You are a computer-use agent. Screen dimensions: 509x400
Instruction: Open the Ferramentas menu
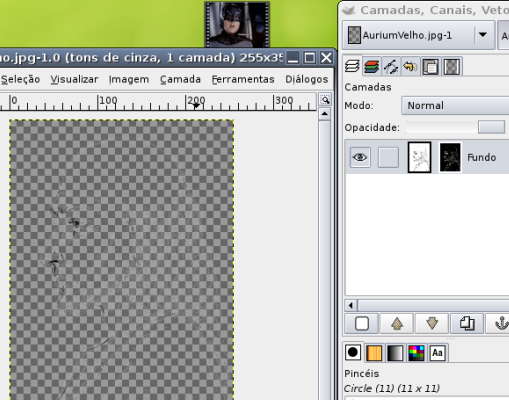click(243, 79)
